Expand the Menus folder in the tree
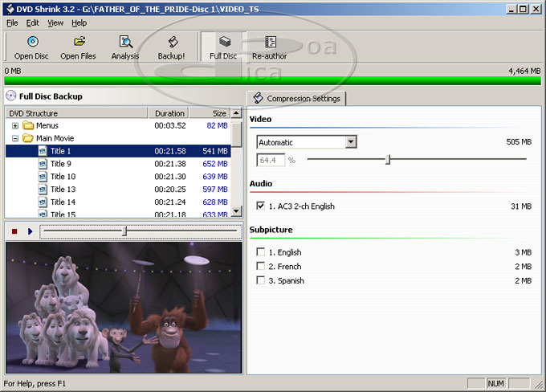546x392 pixels. tap(15, 125)
